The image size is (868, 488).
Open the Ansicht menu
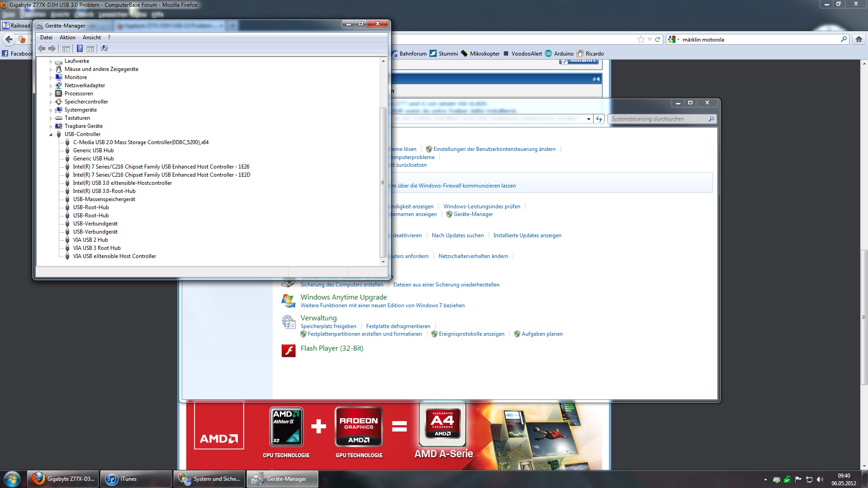pos(92,38)
